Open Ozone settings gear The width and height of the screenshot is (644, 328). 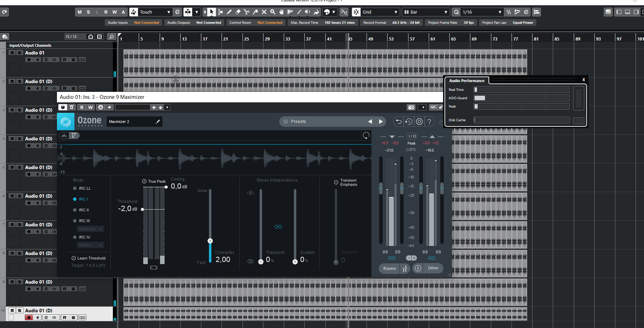[419, 122]
